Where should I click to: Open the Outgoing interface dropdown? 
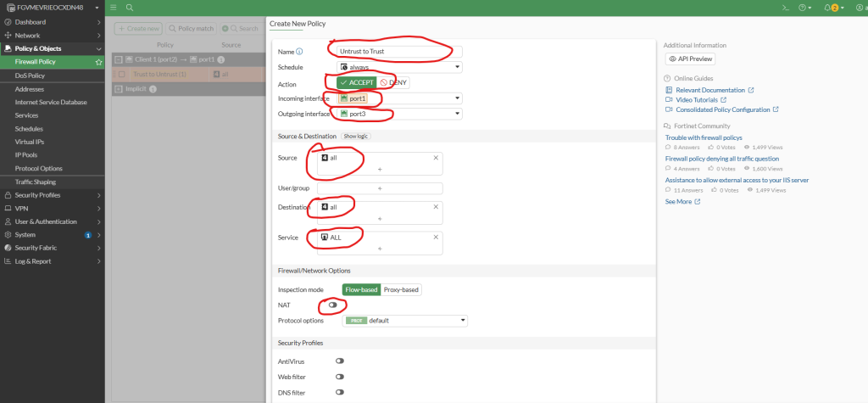click(398, 114)
